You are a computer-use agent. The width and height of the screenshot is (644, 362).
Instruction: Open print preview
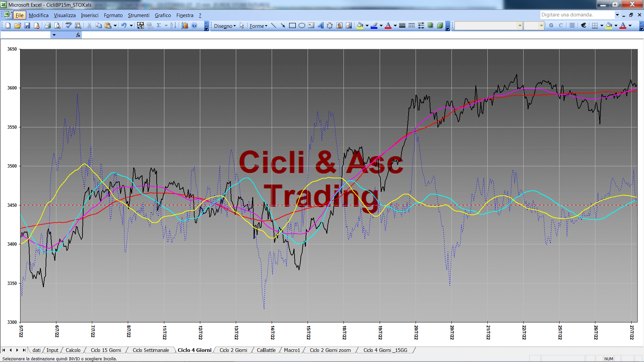point(57,25)
